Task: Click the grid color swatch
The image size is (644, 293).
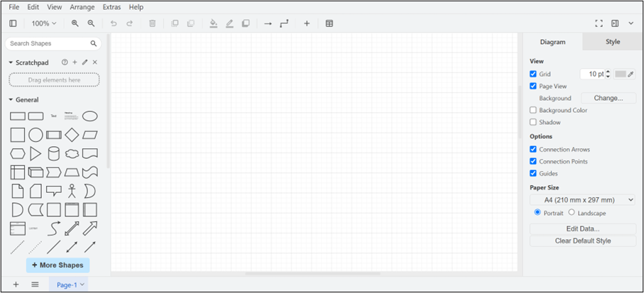Action: click(621, 74)
